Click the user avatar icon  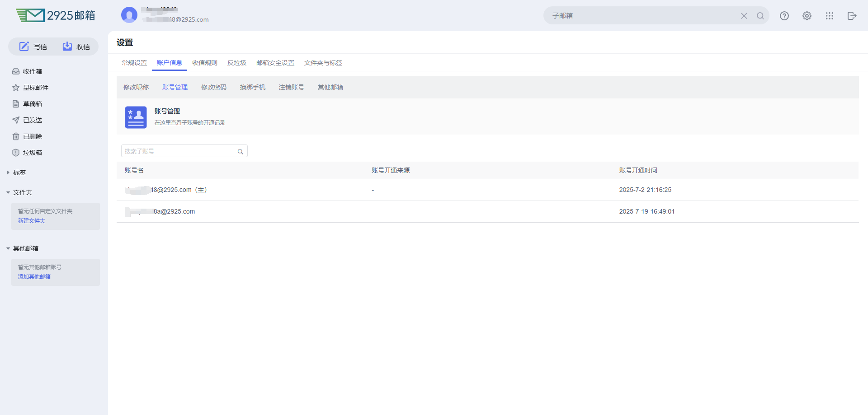coord(129,15)
